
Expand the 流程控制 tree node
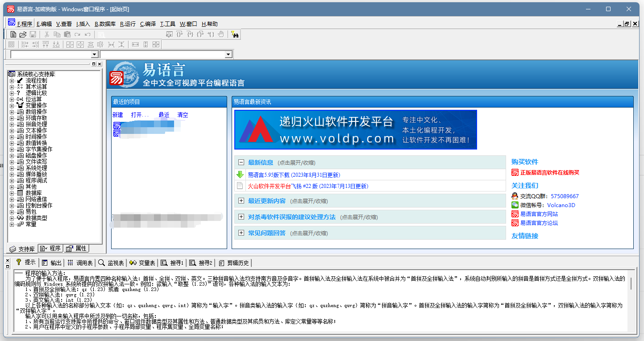[12, 81]
